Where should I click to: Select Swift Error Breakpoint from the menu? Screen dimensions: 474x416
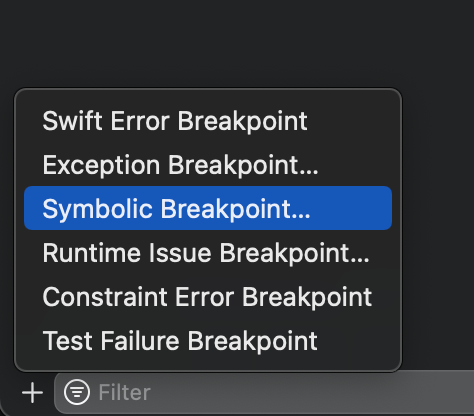pyautogui.click(x=208, y=121)
